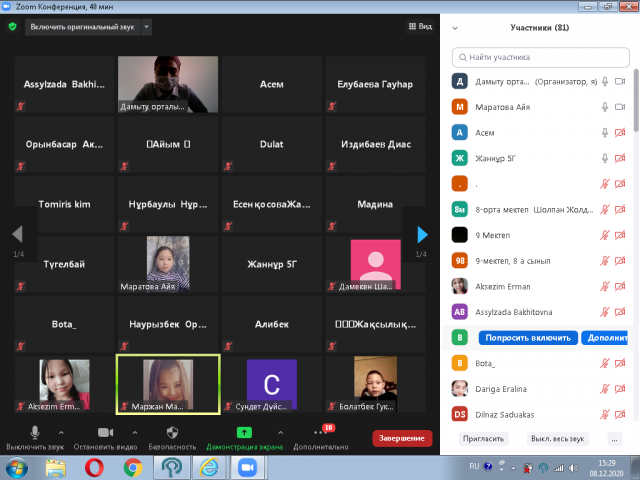Click the DS avatar of Dilnaz Saduakas

pyautogui.click(x=460, y=414)
